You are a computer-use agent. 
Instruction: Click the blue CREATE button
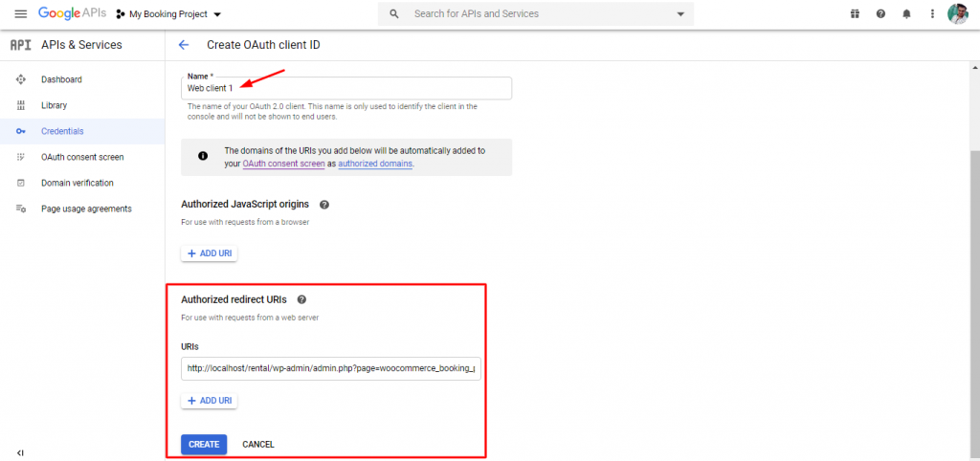[204, 444]
